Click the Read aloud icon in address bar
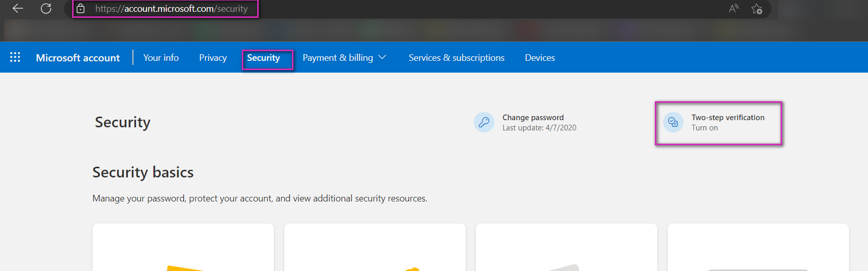 click(734, 8)
